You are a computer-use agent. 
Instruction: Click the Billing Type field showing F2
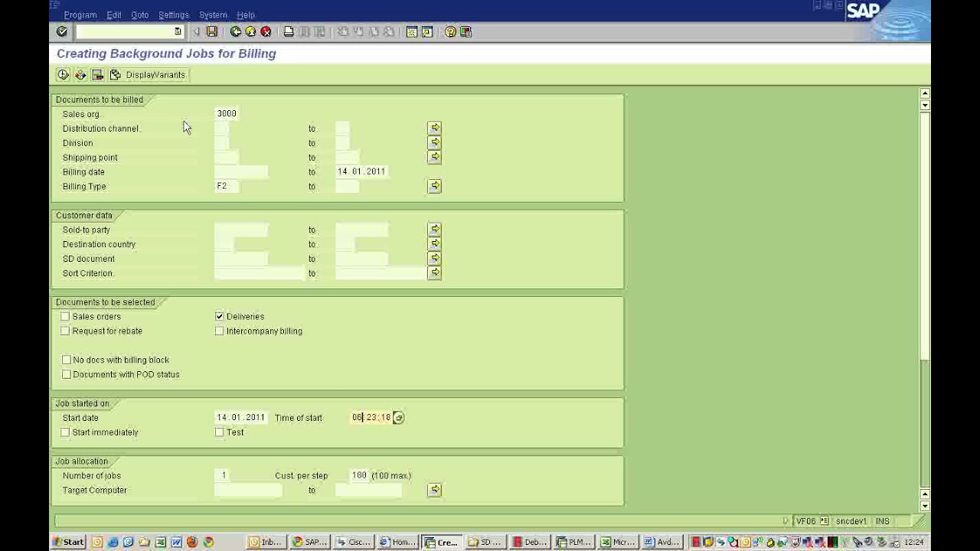coord(227,186)
